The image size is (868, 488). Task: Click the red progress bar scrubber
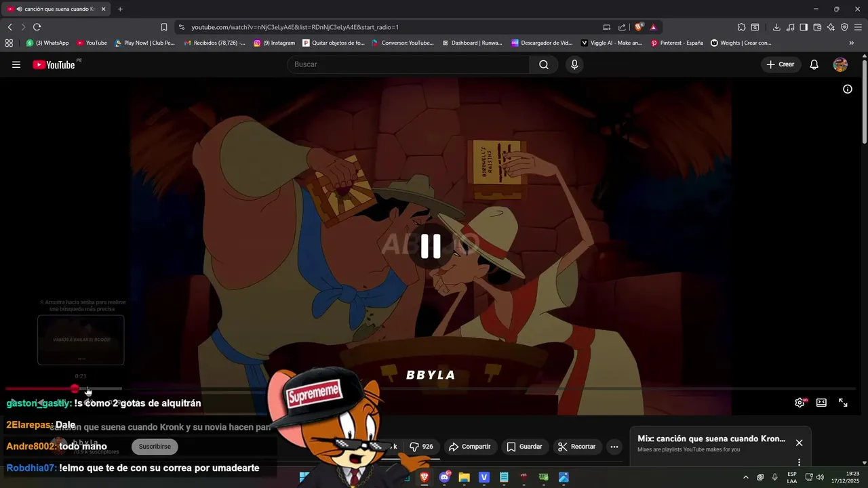[75, 389]
